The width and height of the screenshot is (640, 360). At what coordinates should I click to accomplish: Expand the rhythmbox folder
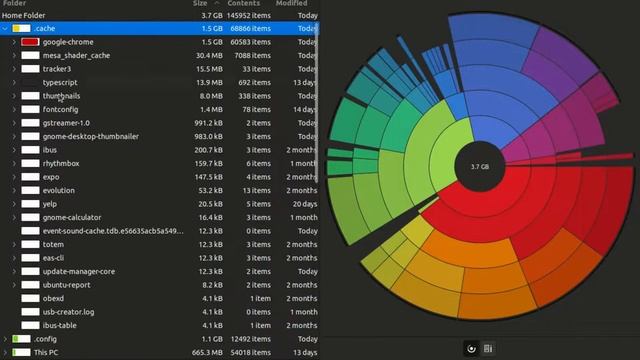pos(14,163)
